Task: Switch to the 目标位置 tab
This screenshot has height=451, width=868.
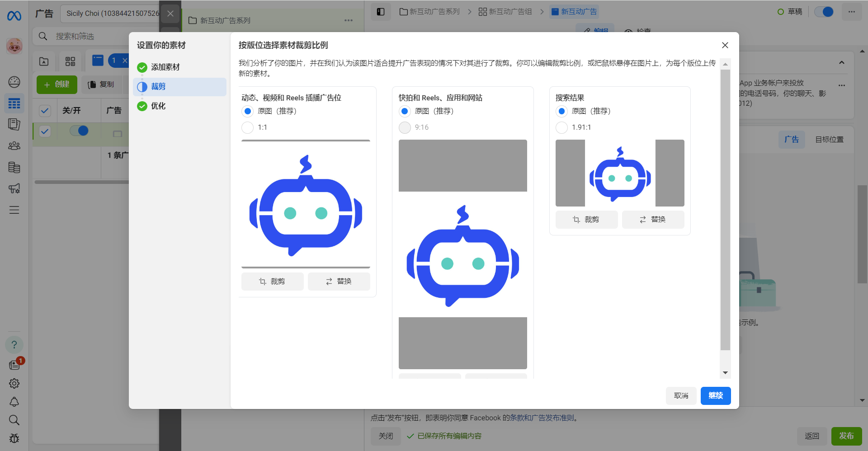Action: pos(829,140)
